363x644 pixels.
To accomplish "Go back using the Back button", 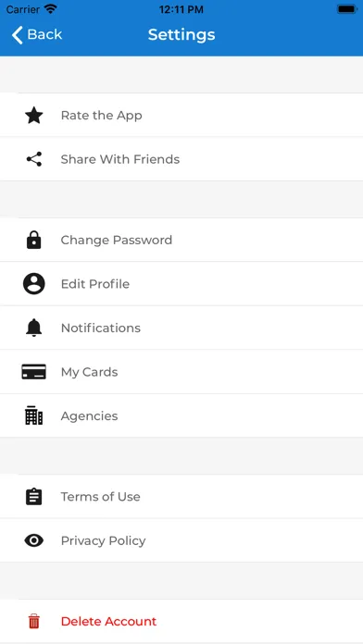I will click(x=37, y=34).
